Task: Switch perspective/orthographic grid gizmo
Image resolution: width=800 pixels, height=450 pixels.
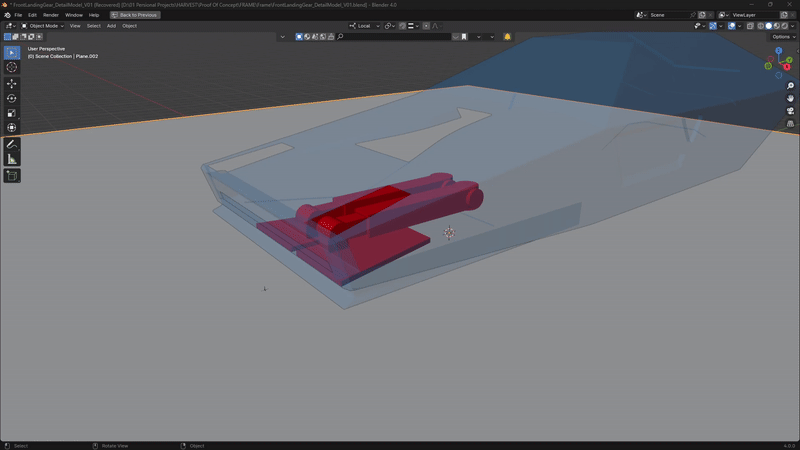Action: [790, 123]
